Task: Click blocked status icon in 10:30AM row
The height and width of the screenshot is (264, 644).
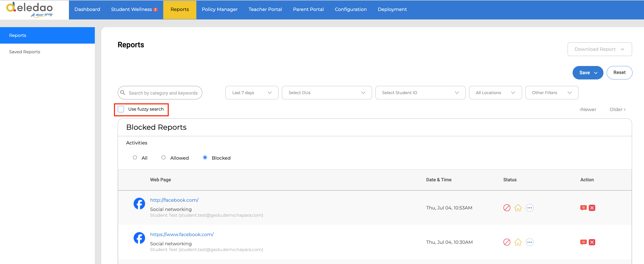Action: pyautogui.click(x=507, y=242)
